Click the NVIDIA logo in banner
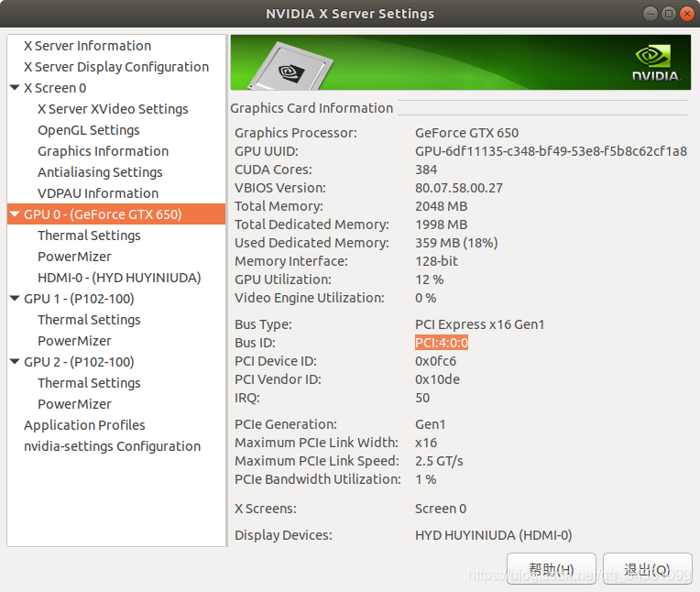Image resolution: width=700 pixels, height=592 pixels. point(656,62)
